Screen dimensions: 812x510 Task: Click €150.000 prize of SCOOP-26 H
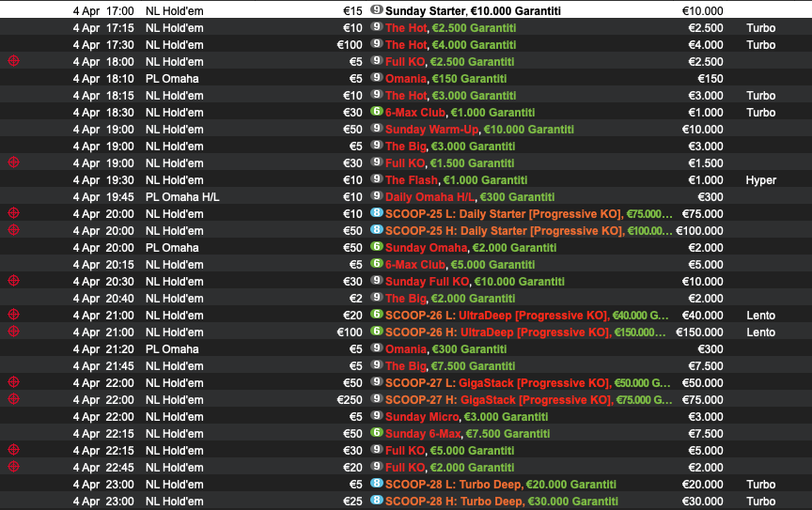click(699, 332)
